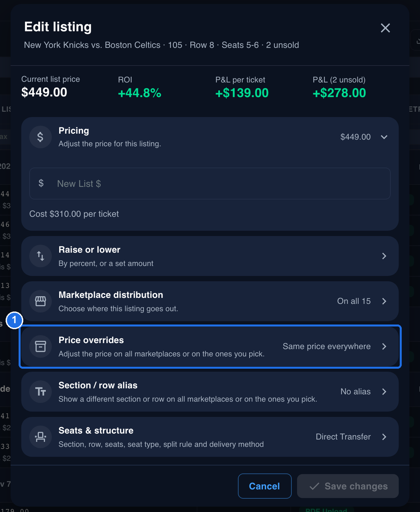The image size is (420, 512).
Task: Expand Section / row alias chevron
Action: point(384,391)
